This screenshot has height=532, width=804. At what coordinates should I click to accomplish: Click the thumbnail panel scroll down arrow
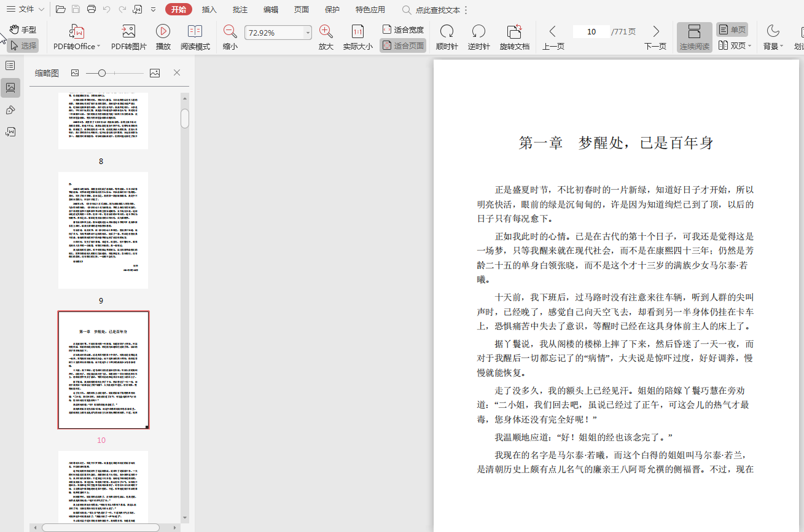click(185, 518)
